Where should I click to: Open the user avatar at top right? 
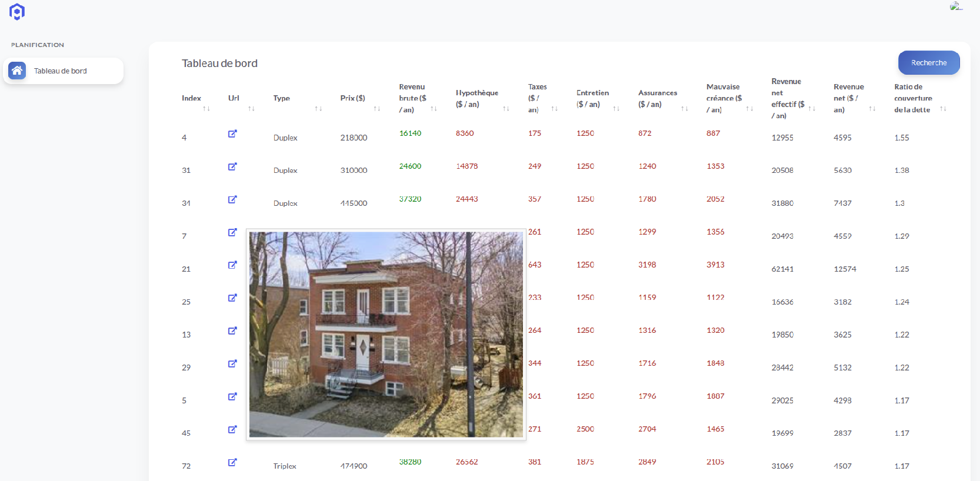(956, 6)
